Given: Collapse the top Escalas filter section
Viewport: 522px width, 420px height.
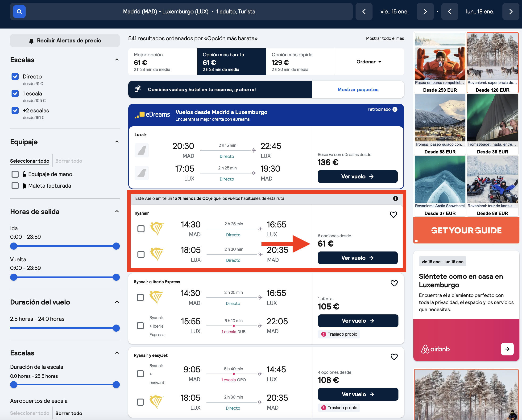Looking at the screenshot, I should tap(117, 60).
